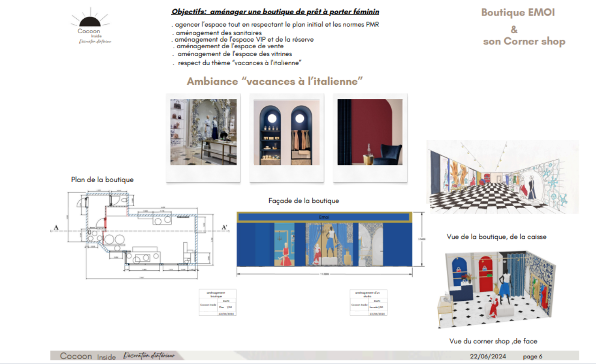This screenshot has height=364, width=596.
Task: Open the burgundy wall and blue armchair photo
Action: (370, 132)
